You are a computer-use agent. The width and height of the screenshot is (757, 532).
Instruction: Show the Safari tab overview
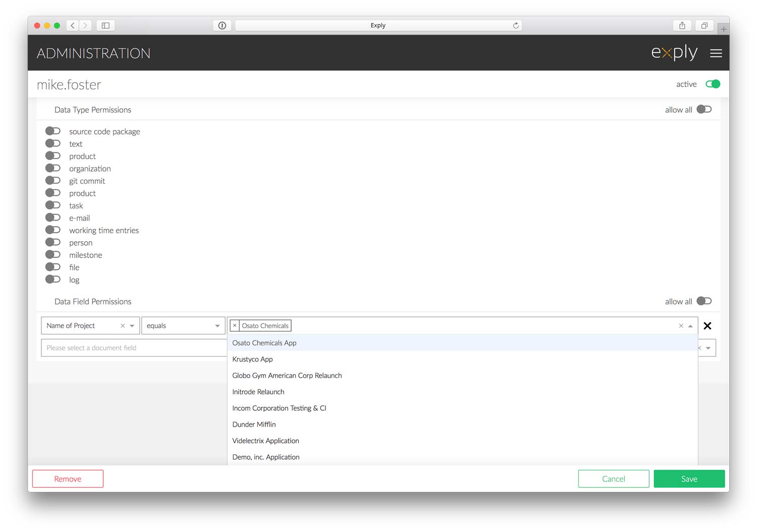pyautogui.click(x=705, y=25)
